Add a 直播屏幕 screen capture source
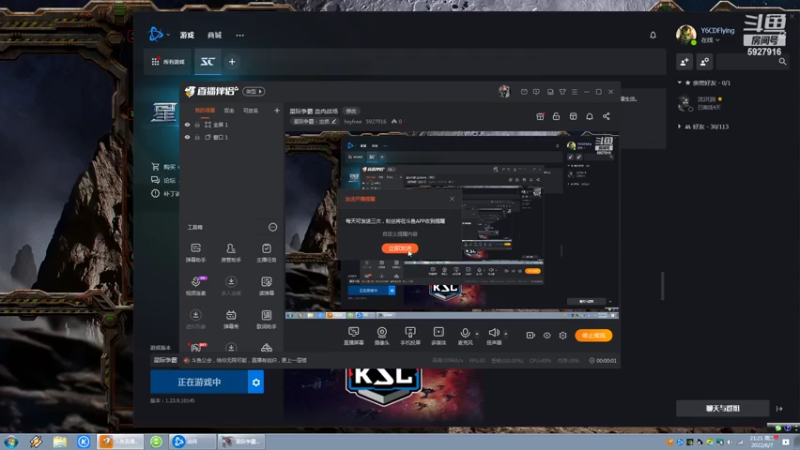 point(354,336)
